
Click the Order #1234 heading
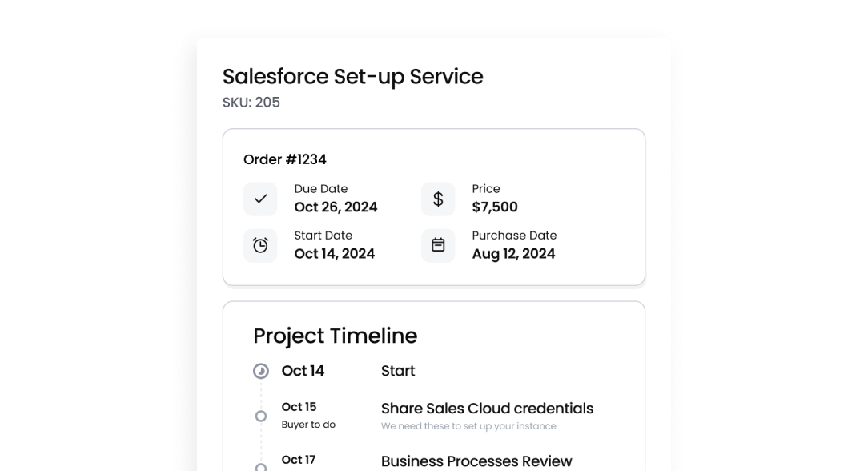[285, 159]
